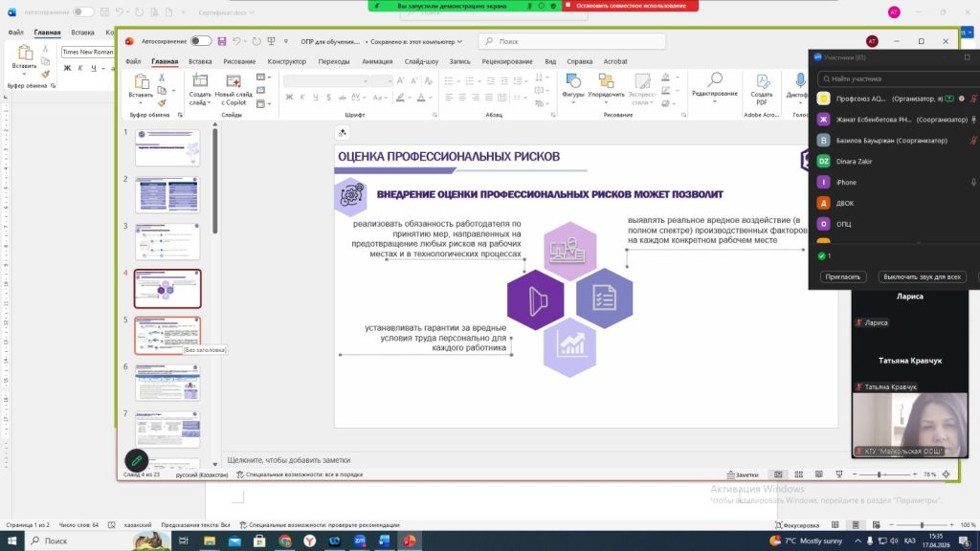980x551 pixels.
Task: Open the Times New Roman font box
Action: click(x=87, y=53)
